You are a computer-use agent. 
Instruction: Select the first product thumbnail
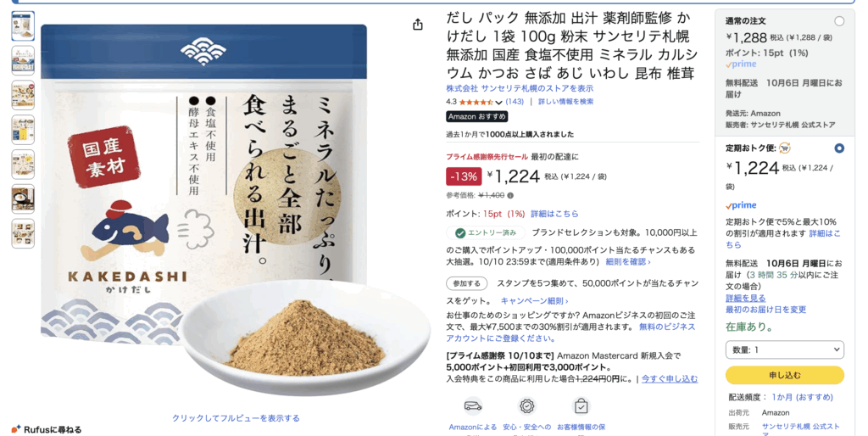(x=23, y=26)
